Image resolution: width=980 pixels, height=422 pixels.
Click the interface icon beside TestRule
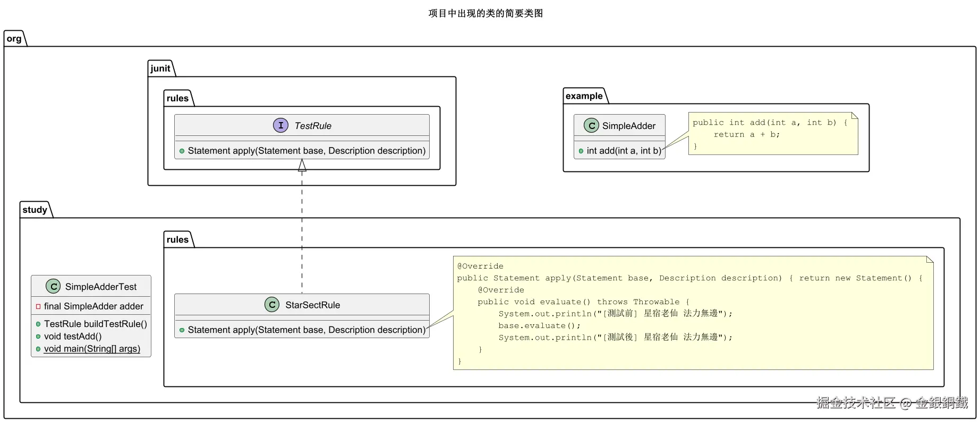(280, 125)
